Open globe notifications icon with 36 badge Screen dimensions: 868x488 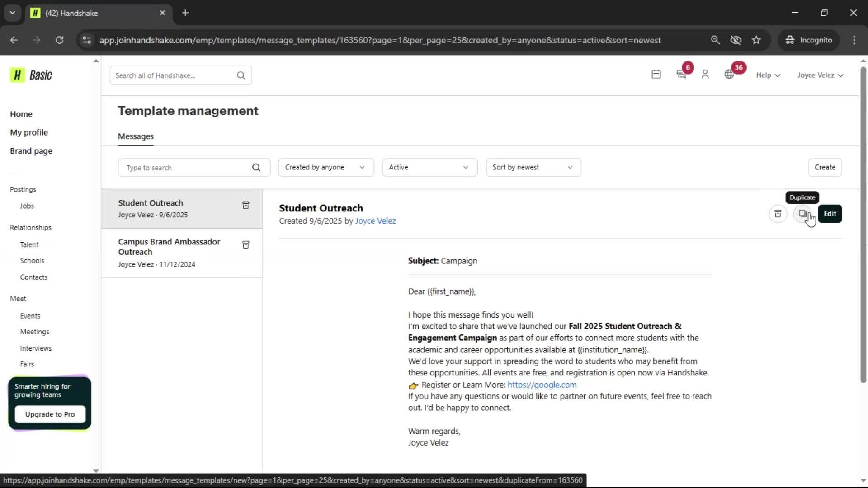point(729,75)
